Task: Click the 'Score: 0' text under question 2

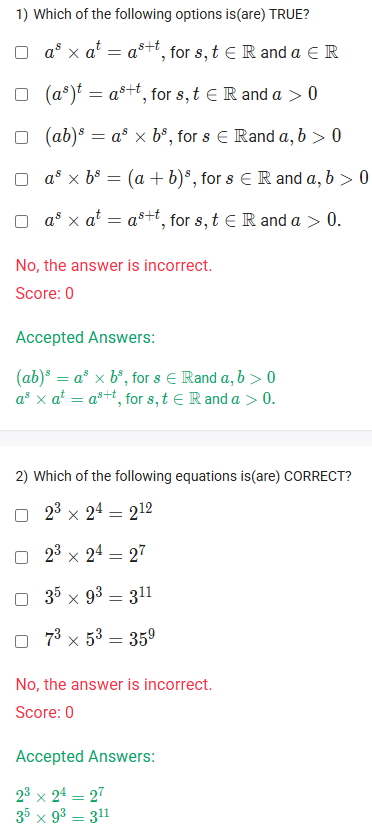Action: pos(45,712)
